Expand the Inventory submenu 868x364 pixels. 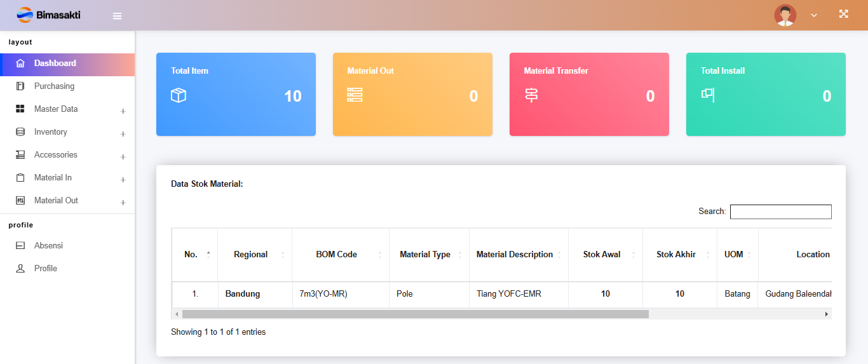click(123, 134)
